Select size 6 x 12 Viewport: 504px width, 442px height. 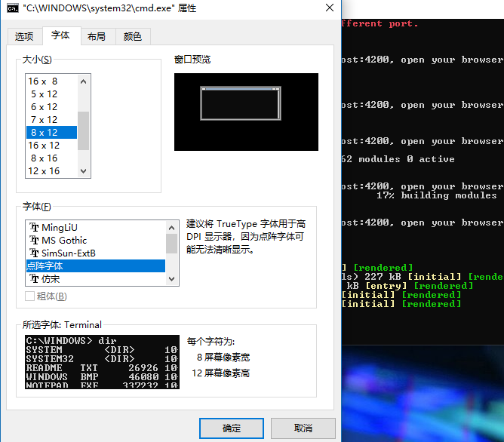click(x=51, y=107)
